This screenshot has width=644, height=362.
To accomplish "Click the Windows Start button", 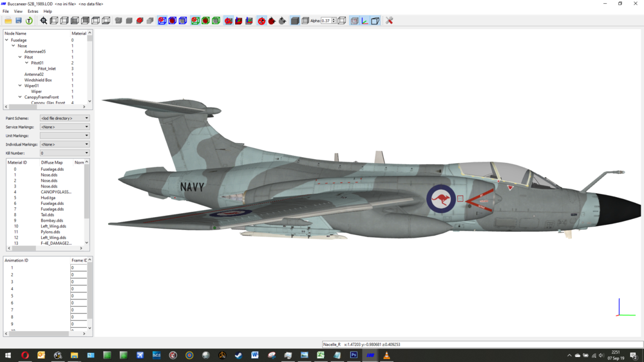I will pos(8,356).
